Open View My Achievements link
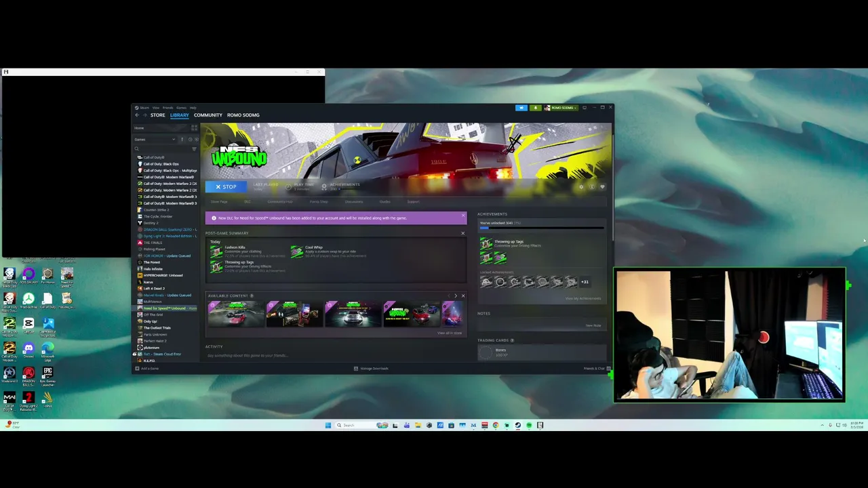Image resolution: width=868 pixels, height=488 pixels. (x=583, y=299)
